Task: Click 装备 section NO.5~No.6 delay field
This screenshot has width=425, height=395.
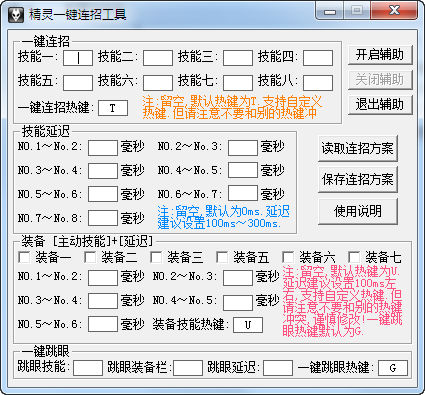Action: coord(103,324)
